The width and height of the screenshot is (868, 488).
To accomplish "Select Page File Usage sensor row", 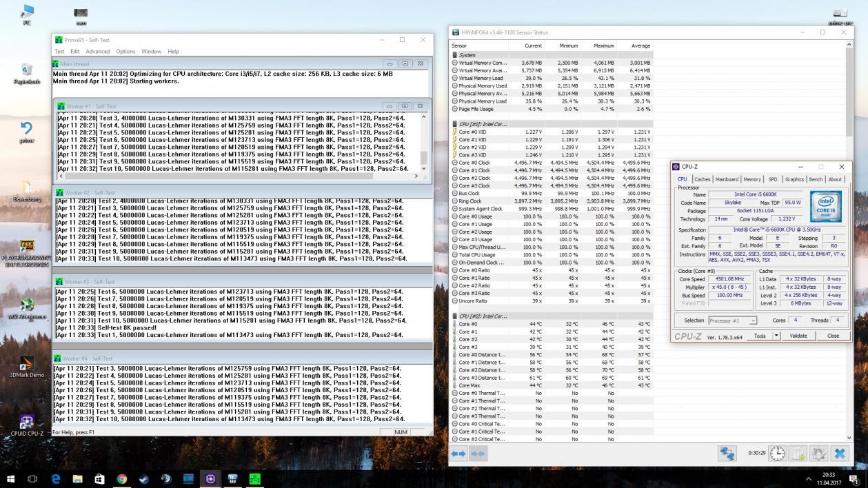I will pyautogui.click(x=551, y=109).
